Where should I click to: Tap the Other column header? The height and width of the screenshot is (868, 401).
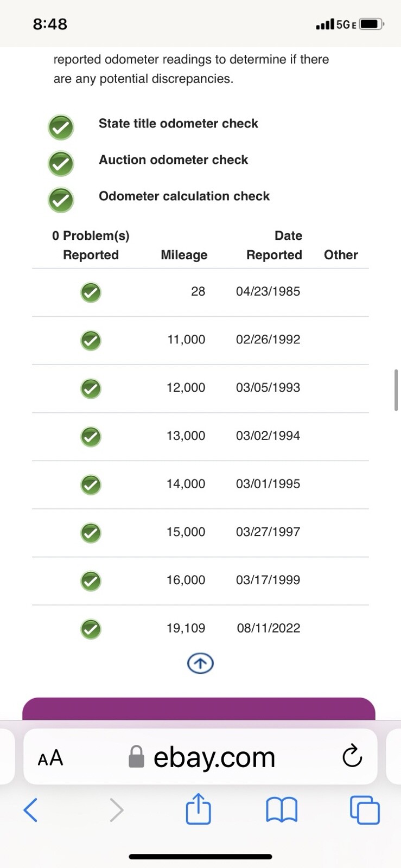point(341,255)
